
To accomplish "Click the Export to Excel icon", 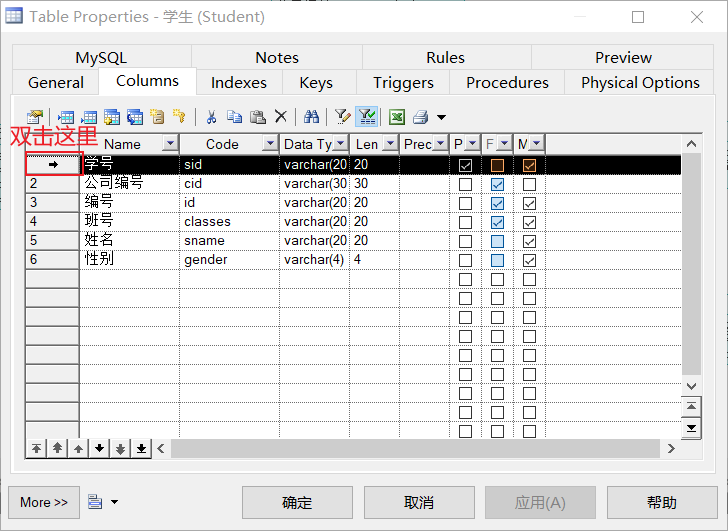I will click(397, 117).
